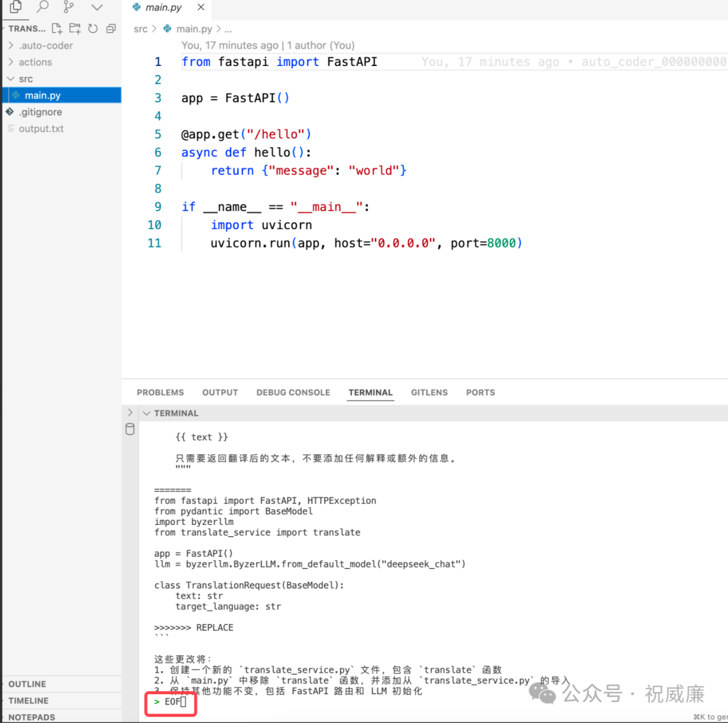Click terminal text 'from translate_service import translate'
Viewport: 728px width, 723px height.
click(x=257, y=532)
